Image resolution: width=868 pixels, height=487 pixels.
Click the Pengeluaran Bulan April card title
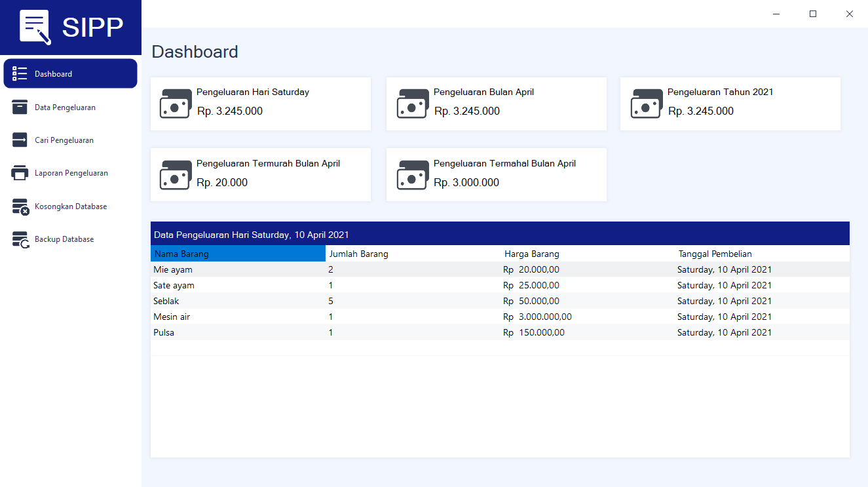click(483, 92)
